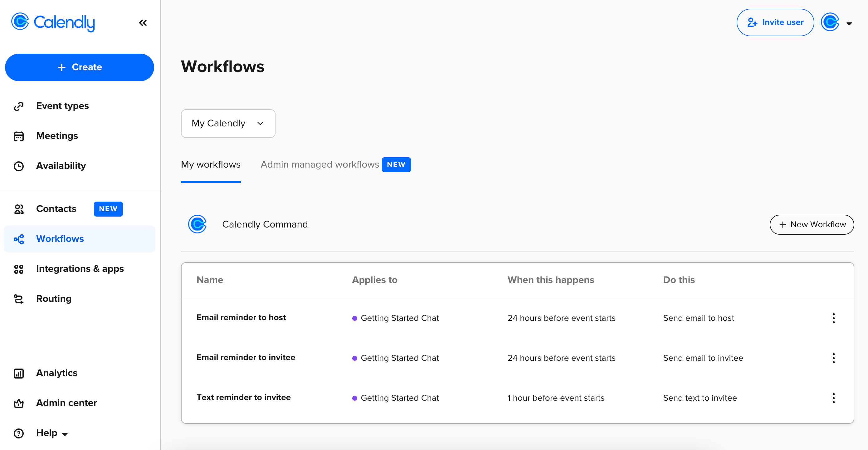This screenshot has width=868, height=450.
Task: Click the Create button
Action: coord(80,67)
